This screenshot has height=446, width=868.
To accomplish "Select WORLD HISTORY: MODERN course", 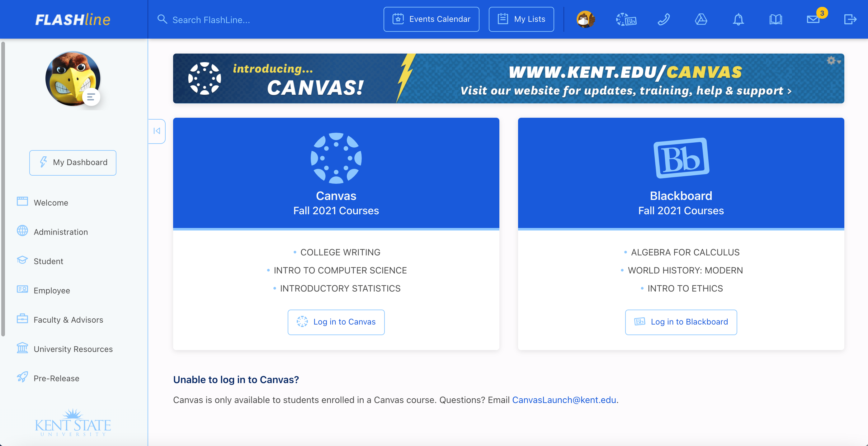I will [685, 270].
